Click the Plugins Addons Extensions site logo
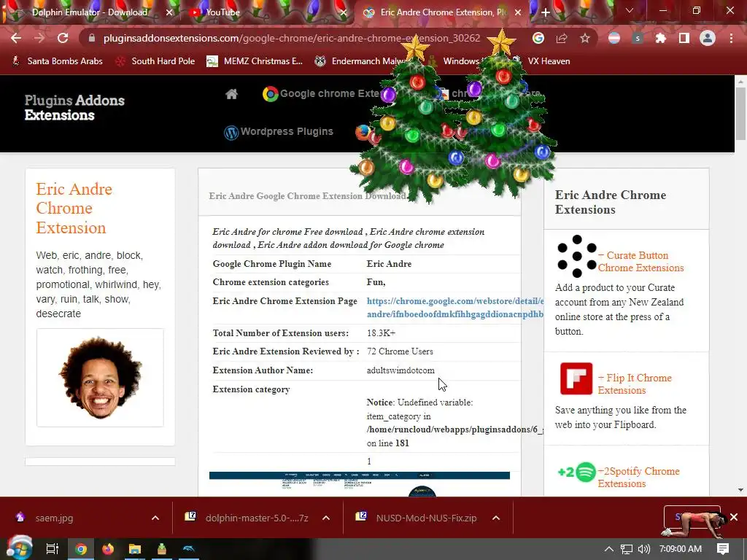The width and height of the screenshot is (747, 560). (x=74, y=108)
